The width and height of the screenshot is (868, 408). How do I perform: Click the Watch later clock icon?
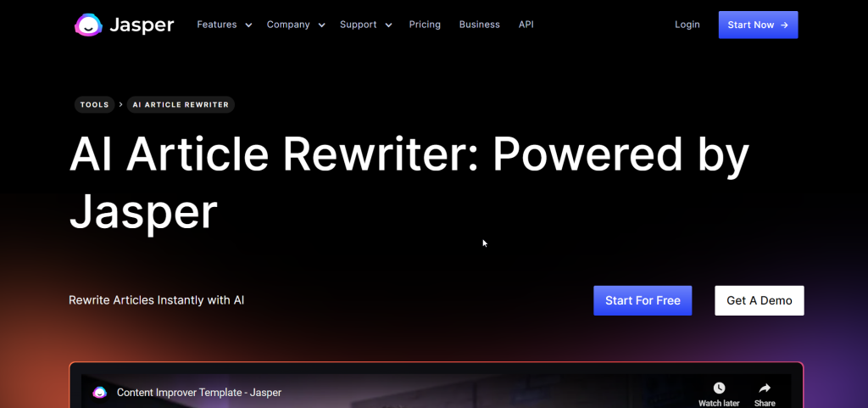coord(719,388)
